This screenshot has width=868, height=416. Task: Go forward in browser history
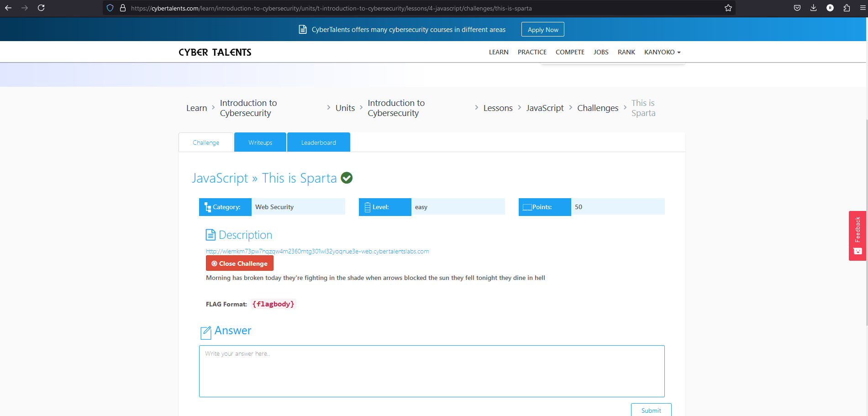coord(25,8)
